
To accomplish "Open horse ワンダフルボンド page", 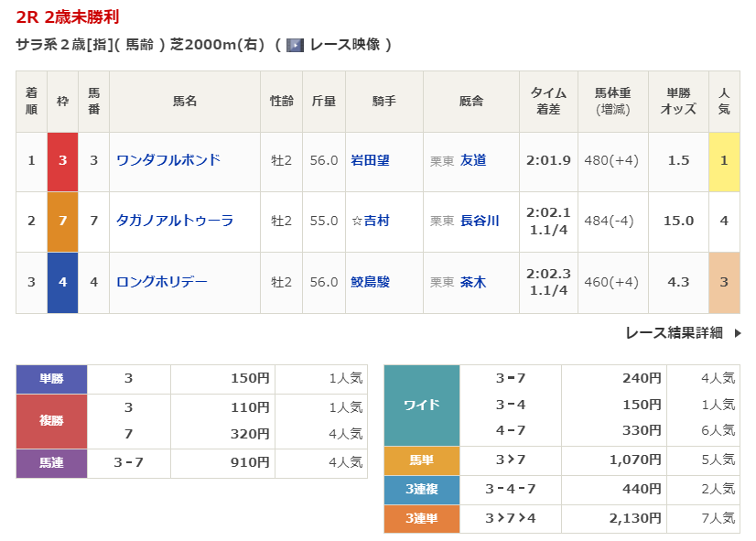I will coord(168,160).
